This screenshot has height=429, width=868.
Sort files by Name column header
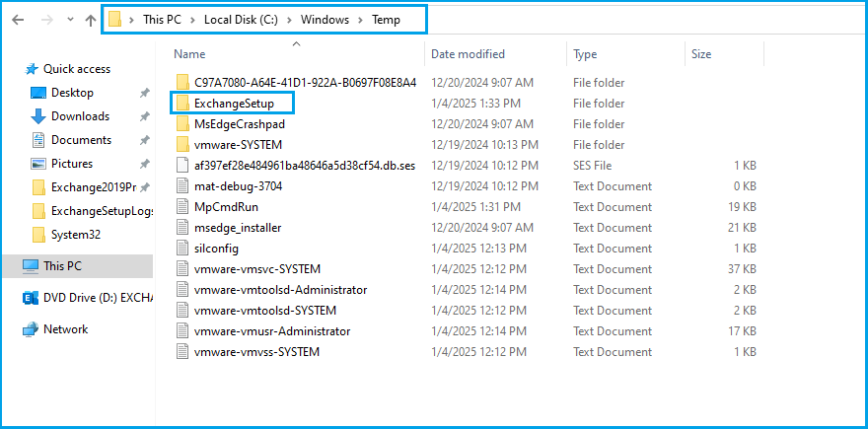coord(189,54)
